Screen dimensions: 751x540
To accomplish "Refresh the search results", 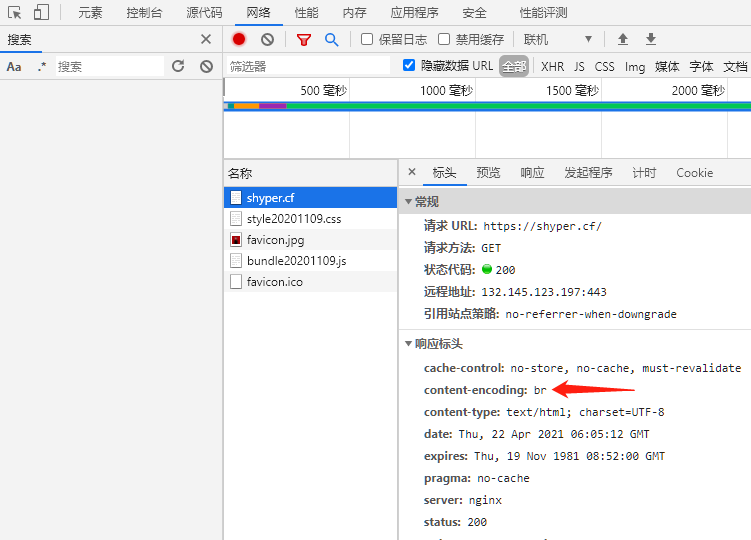I will [x=178, y=66].
